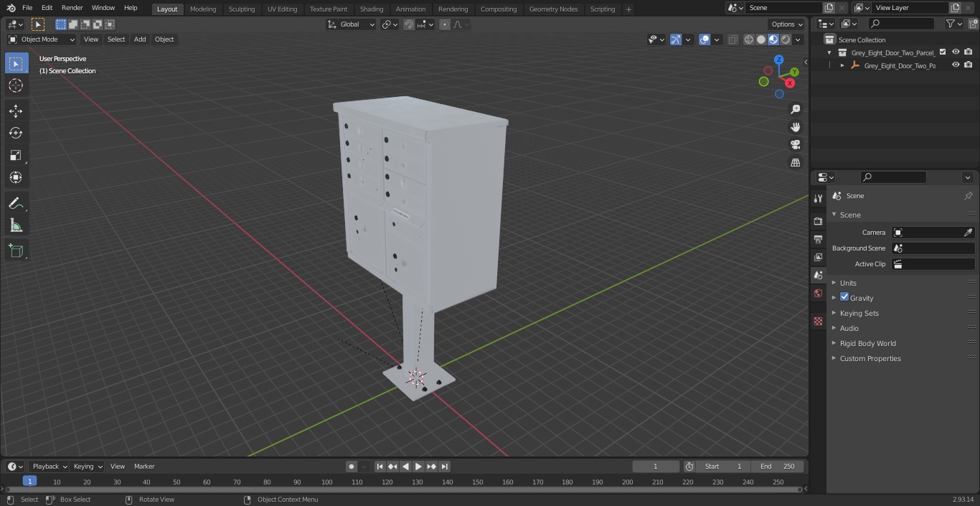Switch orthographic/perspective grid icon
Image resolution: width=980 pixels, height=506 pixels.
796,163
